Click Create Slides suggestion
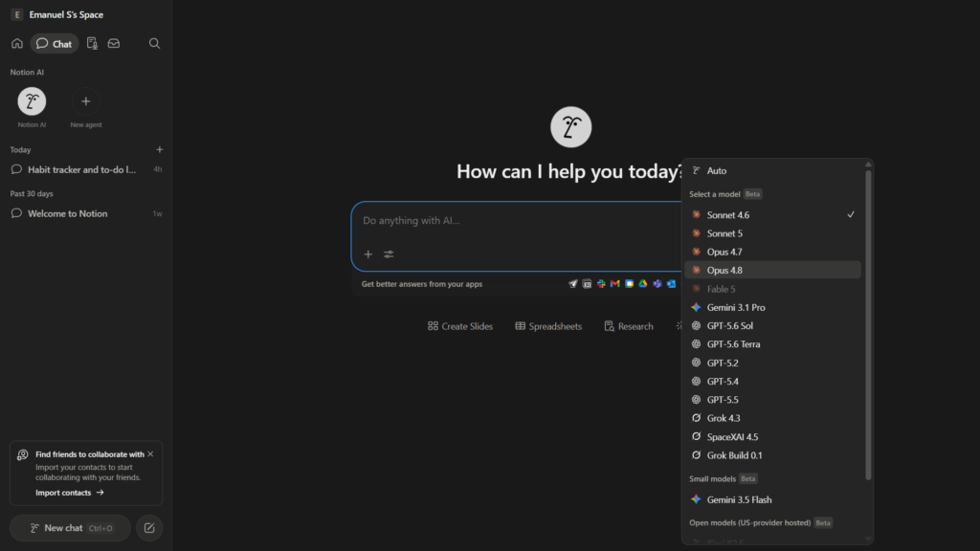Image resolution: width=980 pixels, height=551 pixels. pos(460,326)
